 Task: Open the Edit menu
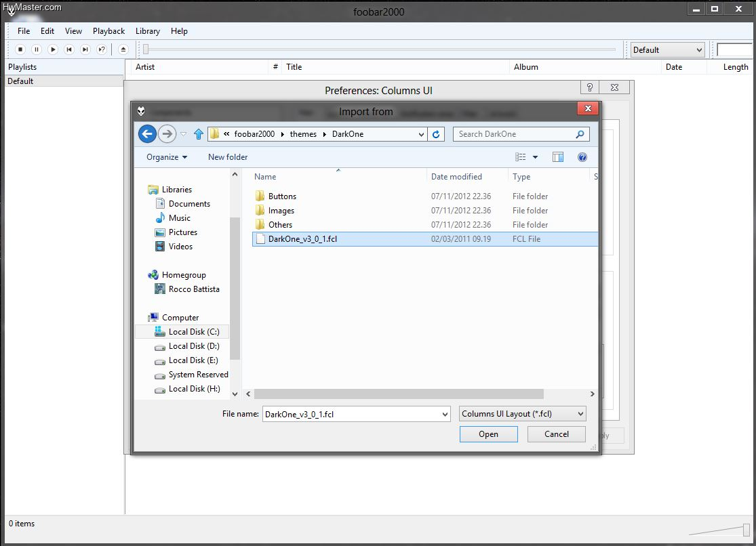point(47,31)
